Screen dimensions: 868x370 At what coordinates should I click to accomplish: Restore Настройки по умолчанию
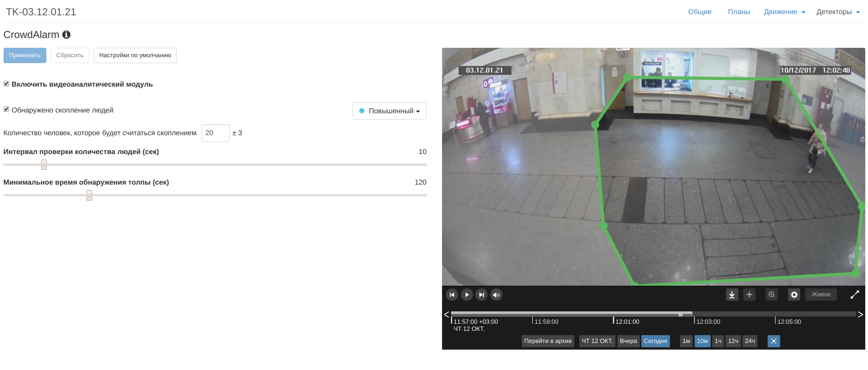tap(135, 55)
